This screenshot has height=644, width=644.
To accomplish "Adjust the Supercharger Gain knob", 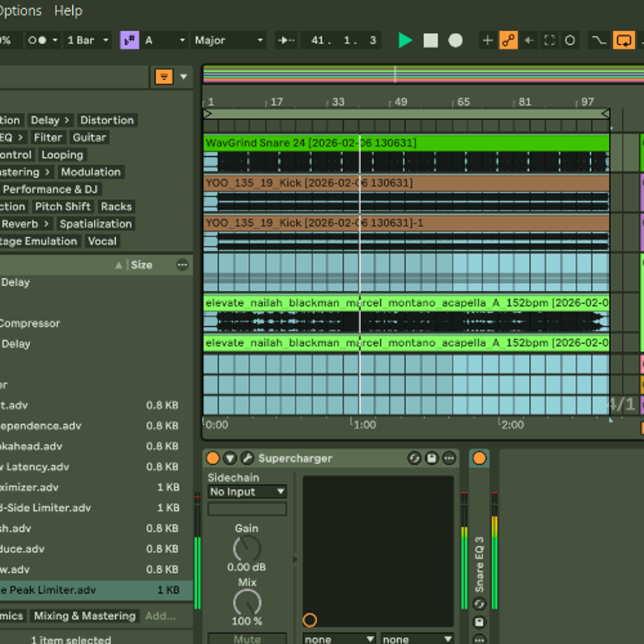I will pyautogui.click(x=247, y=548).
